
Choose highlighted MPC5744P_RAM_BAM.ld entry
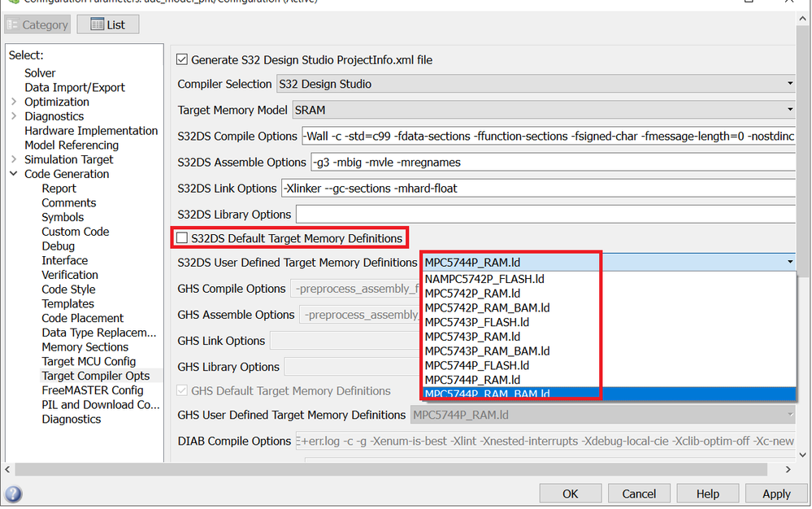click(x=609, y=394)
